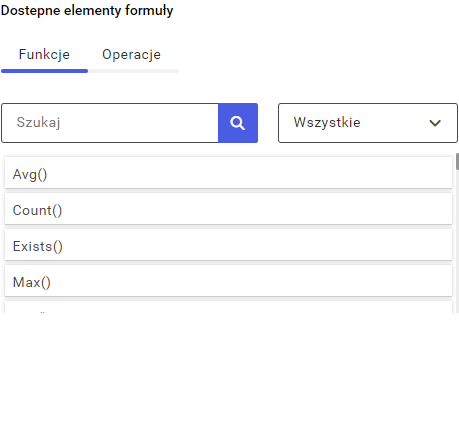This screenshot has height=430, width=459.
Task: Focus the Szukaj search field
Action: [x=110, y=123]
